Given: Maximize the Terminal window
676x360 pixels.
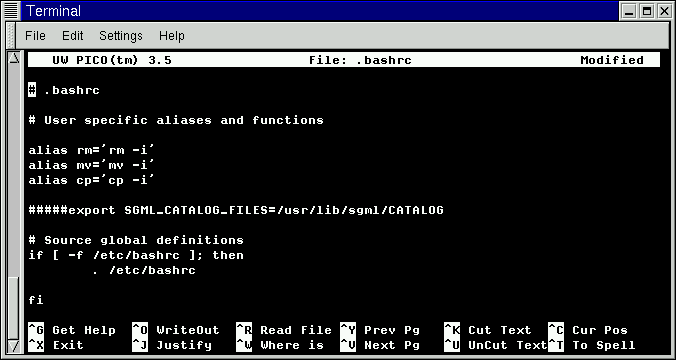Looking at the screenshot, I should (x=647, y=11).
